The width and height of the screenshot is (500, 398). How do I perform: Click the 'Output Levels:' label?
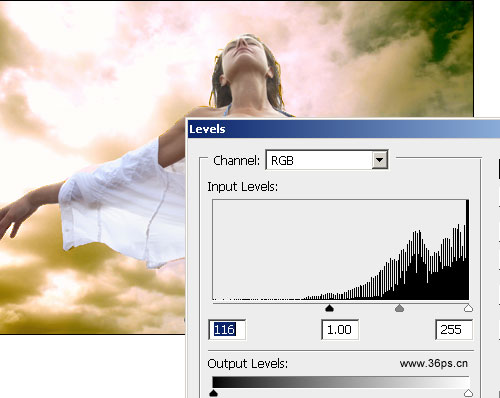[247, 364]
